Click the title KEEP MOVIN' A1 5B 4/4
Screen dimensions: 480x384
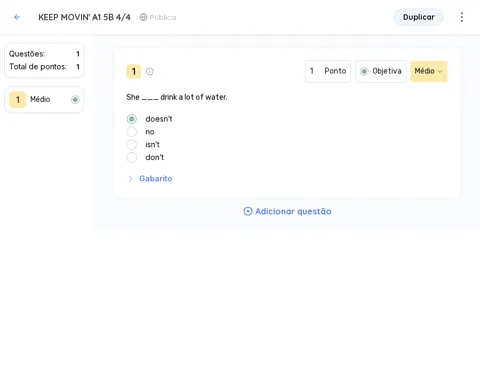click(x=84, y=17)
